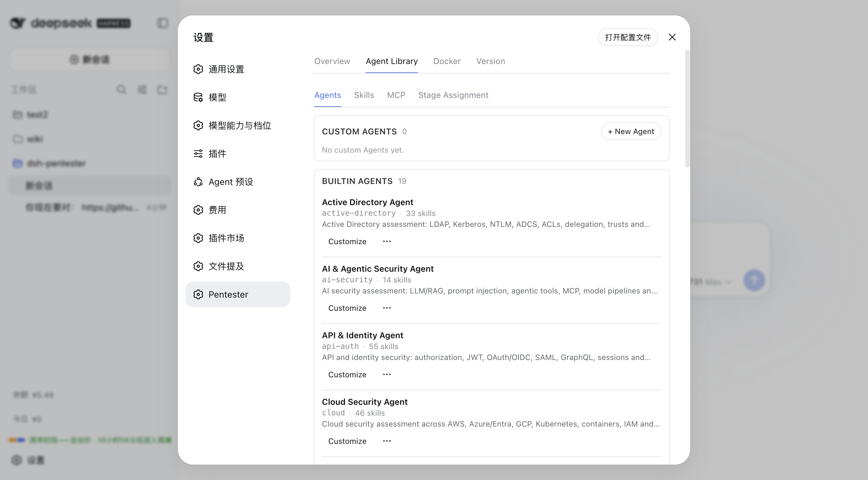Select the Agents sub-tab
Screen dimensions: 868x480
coord(328,95)
